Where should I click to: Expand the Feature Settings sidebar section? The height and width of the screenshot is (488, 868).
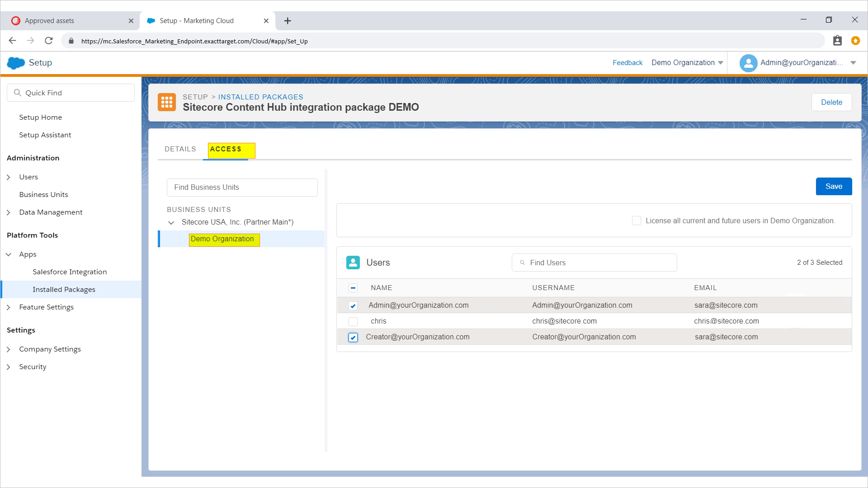coord(8,307)
